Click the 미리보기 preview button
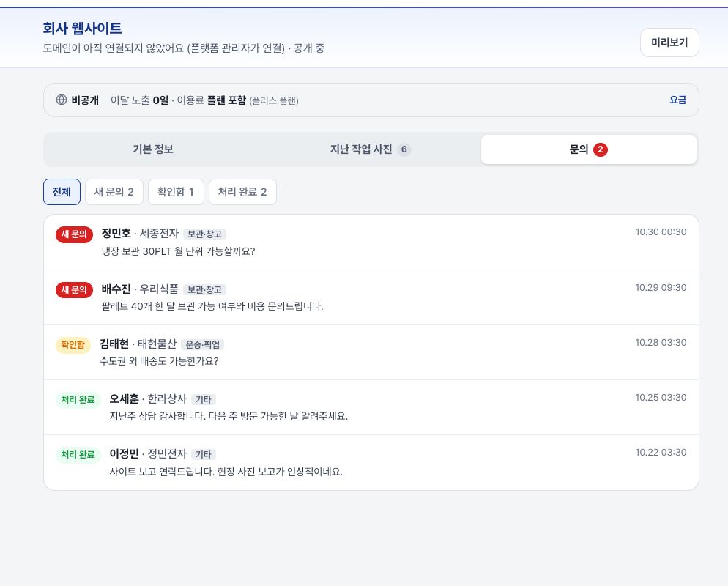This screenshot has height=586, width=728. click(x=669, y=42)
